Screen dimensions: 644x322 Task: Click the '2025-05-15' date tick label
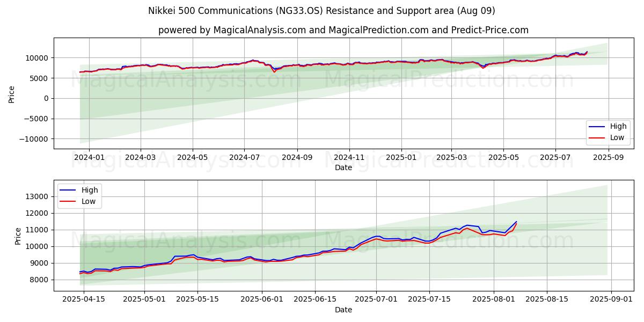point(197,300)
